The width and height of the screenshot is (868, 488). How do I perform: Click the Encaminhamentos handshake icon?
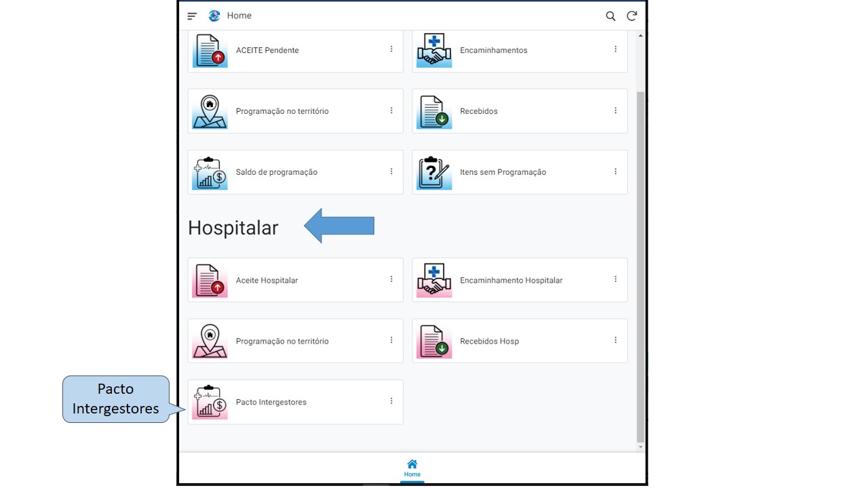[434, 51]
